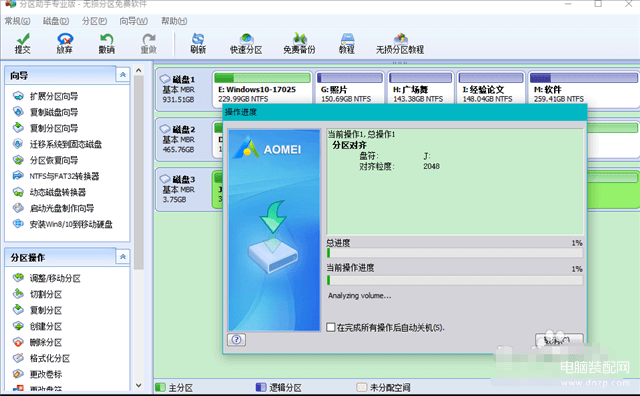This screenshot has height=396, width=640.
Task: Click the help question-mark button in dialog
Action: coord(236,340)
